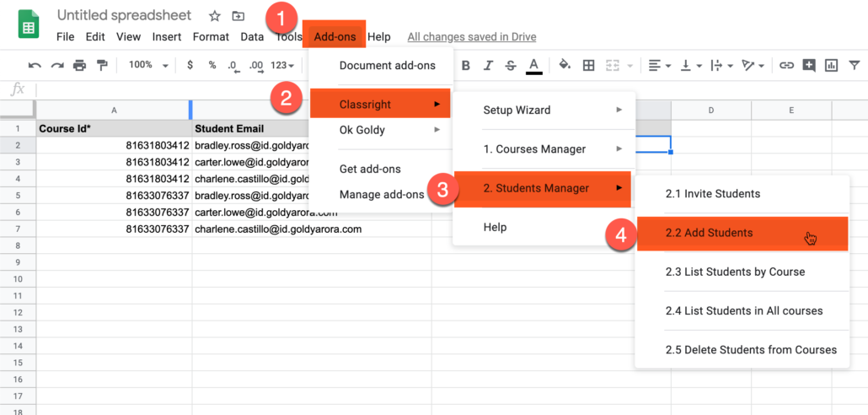
Task: Create a filter
Action: coord(855,66)
